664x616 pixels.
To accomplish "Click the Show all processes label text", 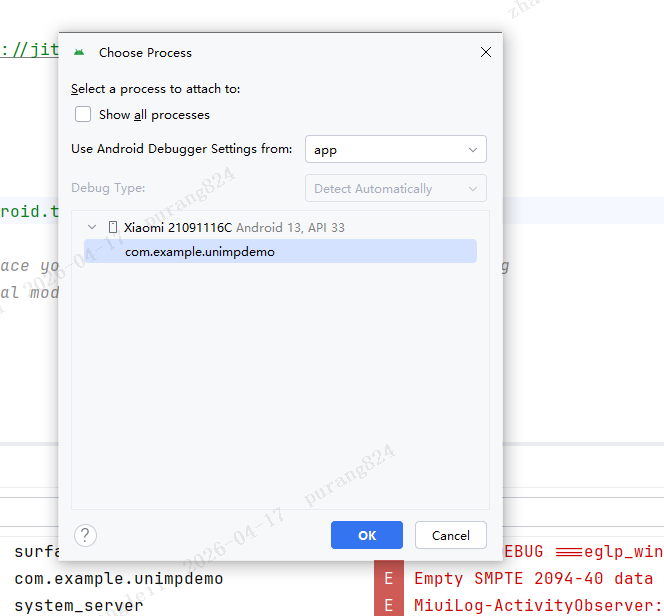I will point(154,115).
